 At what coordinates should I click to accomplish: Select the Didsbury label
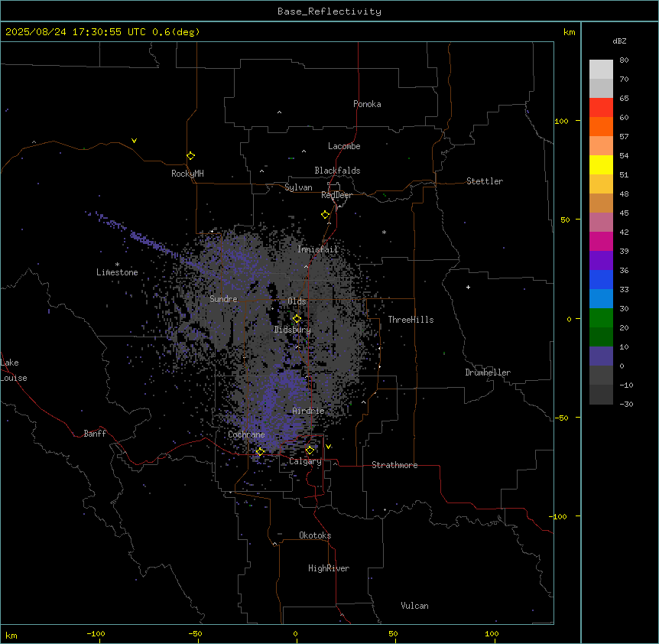(293, 330)
